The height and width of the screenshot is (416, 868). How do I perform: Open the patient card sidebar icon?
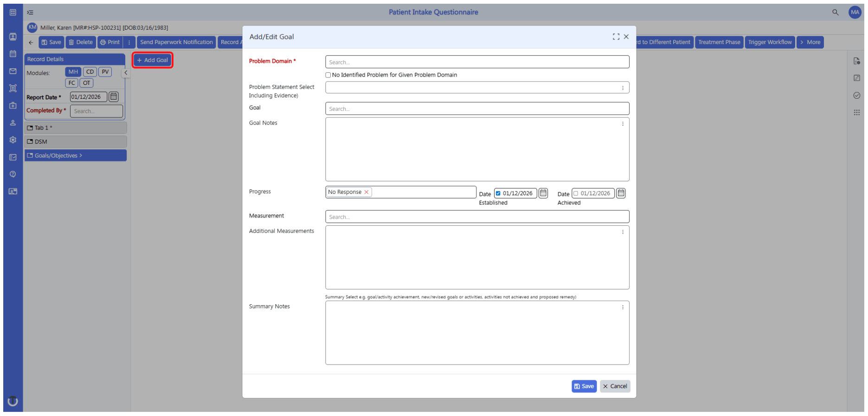pyautogui.click(x=13, y=37)
